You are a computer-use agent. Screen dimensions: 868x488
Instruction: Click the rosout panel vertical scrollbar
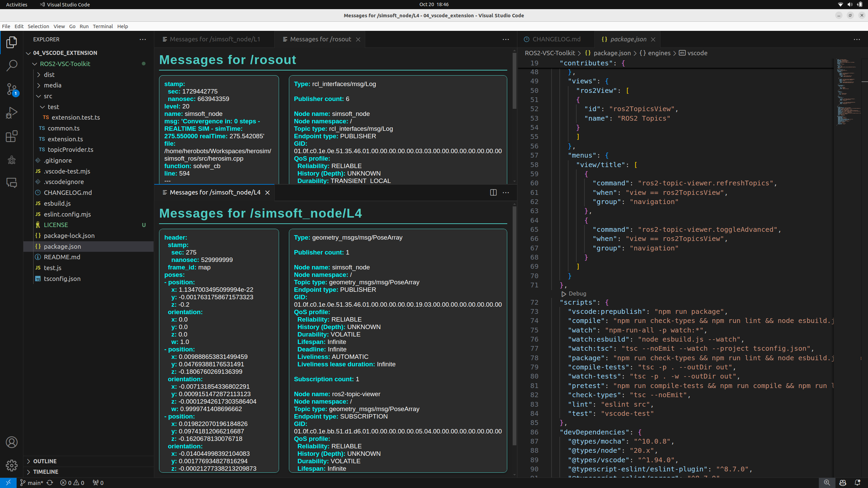click(514, 81)
